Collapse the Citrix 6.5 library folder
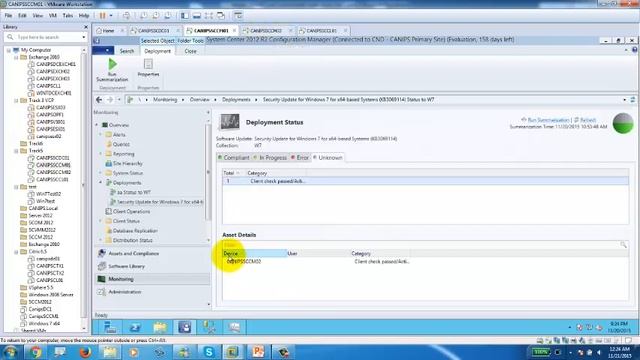Image resolution: width=640 pixels, height=360 pixels. [16, 251]
